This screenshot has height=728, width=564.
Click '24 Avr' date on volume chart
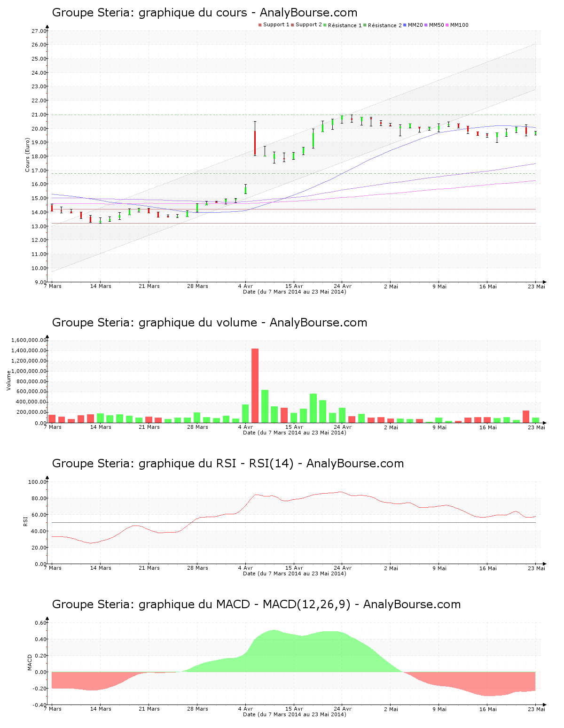pyautogui.click(x=343, y=427)
